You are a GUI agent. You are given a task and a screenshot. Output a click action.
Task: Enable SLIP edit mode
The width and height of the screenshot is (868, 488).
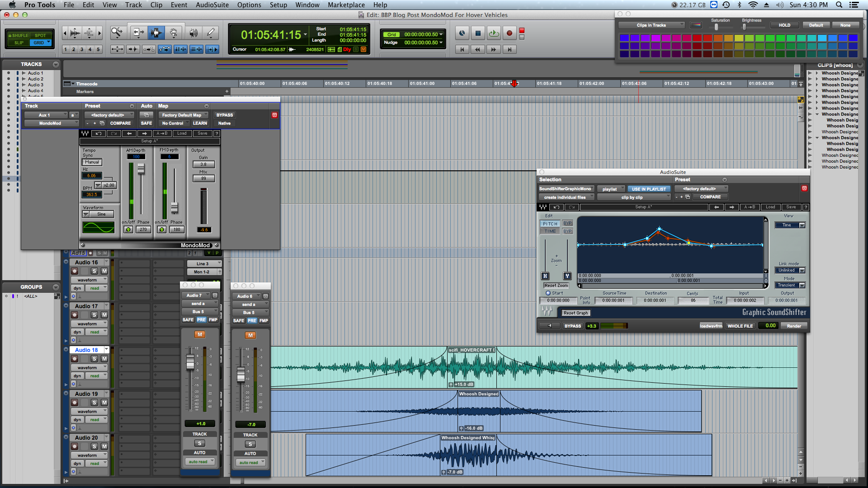[19, 43]
